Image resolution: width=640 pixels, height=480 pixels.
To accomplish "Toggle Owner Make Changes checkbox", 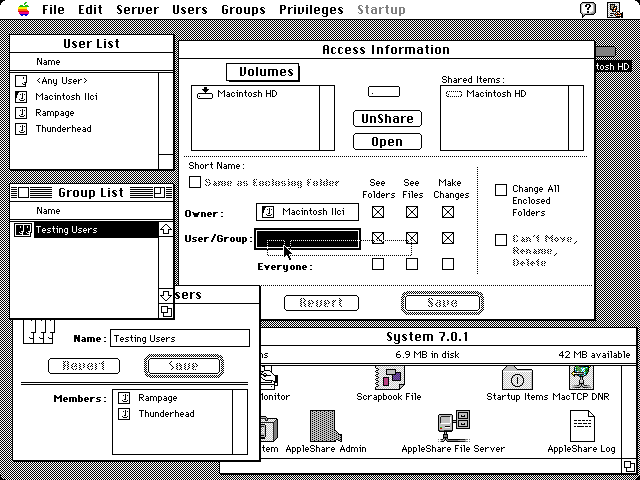I will click(448, 212).
